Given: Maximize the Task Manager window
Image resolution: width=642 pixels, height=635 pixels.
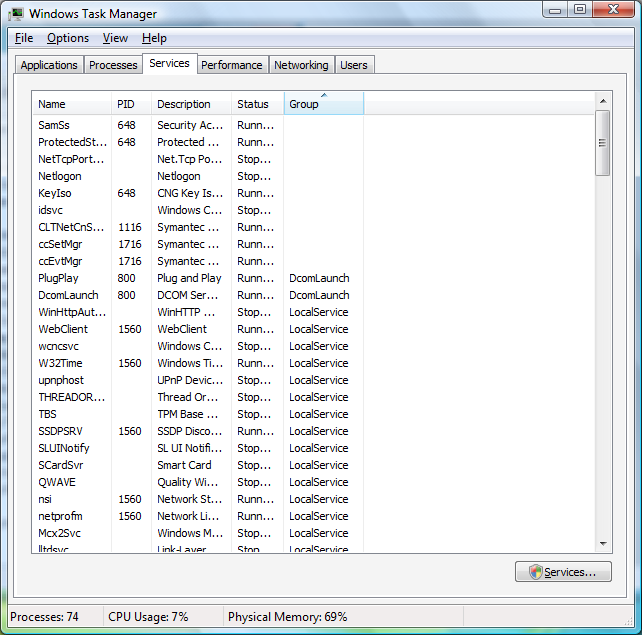Looking at the screenshot, I should pyautogui.click(x=580, y=10).
